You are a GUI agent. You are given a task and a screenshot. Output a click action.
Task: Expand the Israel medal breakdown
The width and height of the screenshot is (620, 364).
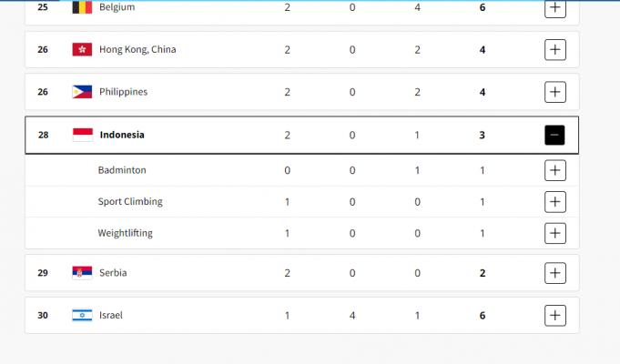pos(555,315)
